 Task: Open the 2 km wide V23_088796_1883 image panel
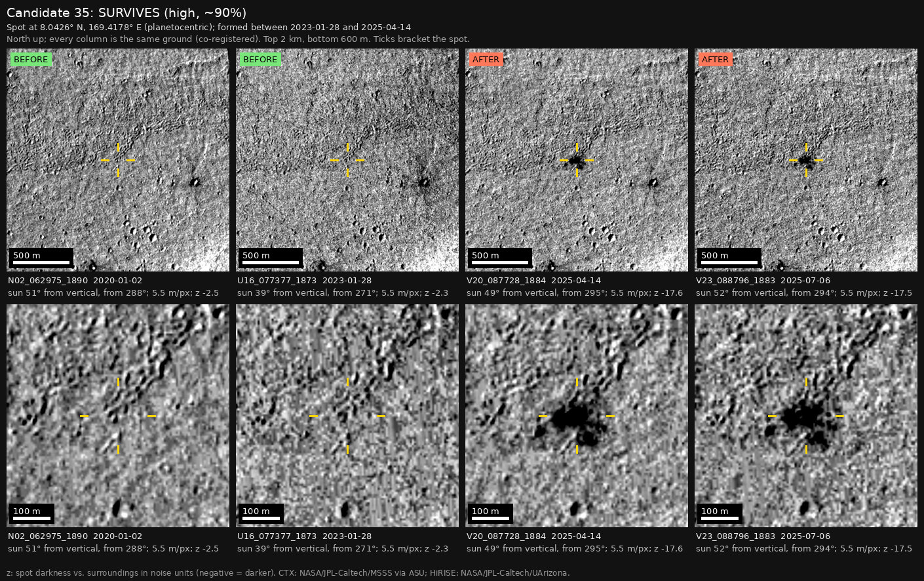[806, 160]
